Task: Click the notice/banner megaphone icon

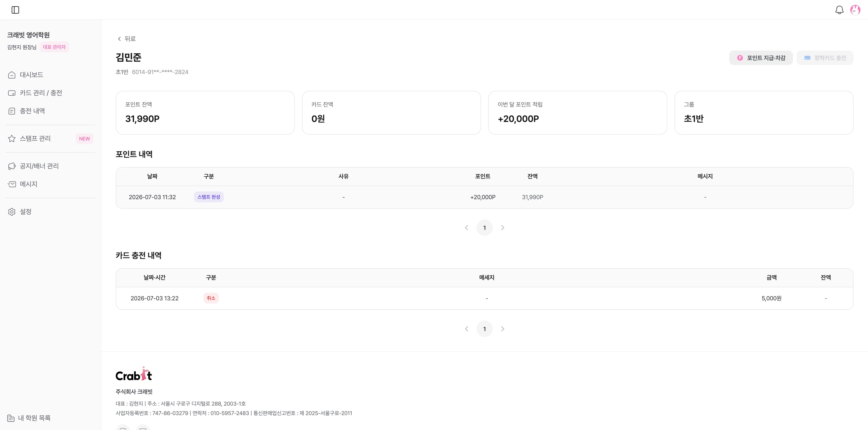Action: pyautogui.click(x=12, y=166)
